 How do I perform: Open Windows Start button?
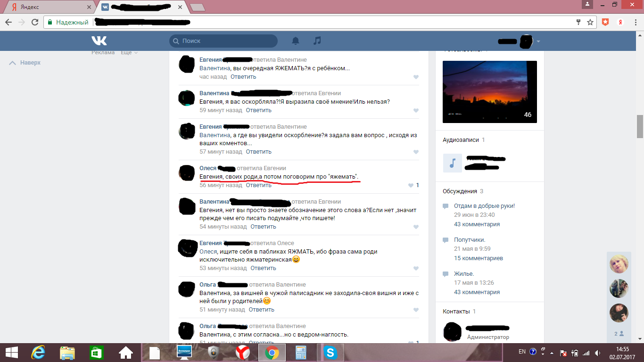(x=12, y=352)
